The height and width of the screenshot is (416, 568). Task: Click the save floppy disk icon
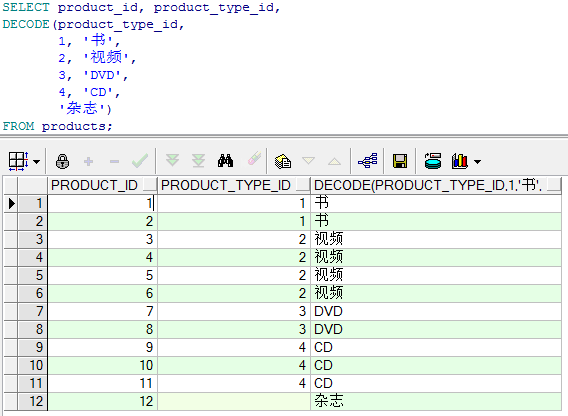[x=400, y=161]
